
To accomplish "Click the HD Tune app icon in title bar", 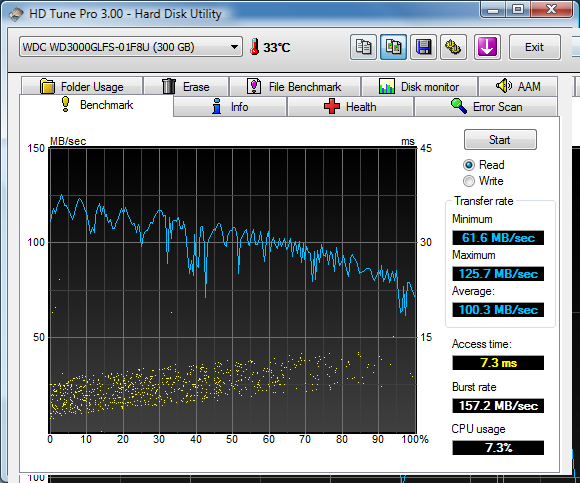I will [16, 14].
